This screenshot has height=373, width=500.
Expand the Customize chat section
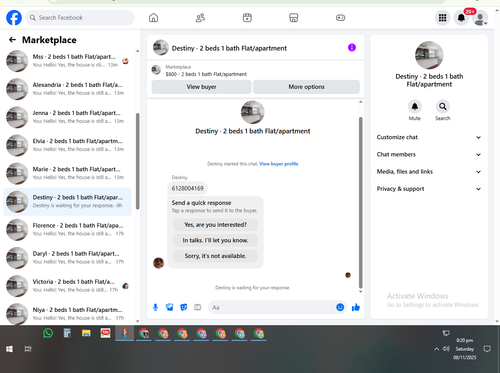click(x=429, y=137)
